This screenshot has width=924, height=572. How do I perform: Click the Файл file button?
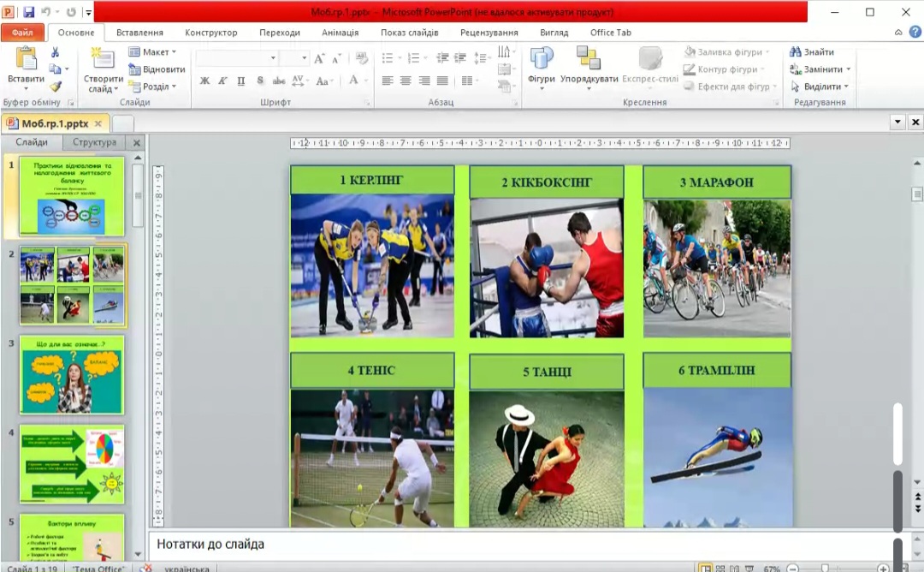coord(22,33)
